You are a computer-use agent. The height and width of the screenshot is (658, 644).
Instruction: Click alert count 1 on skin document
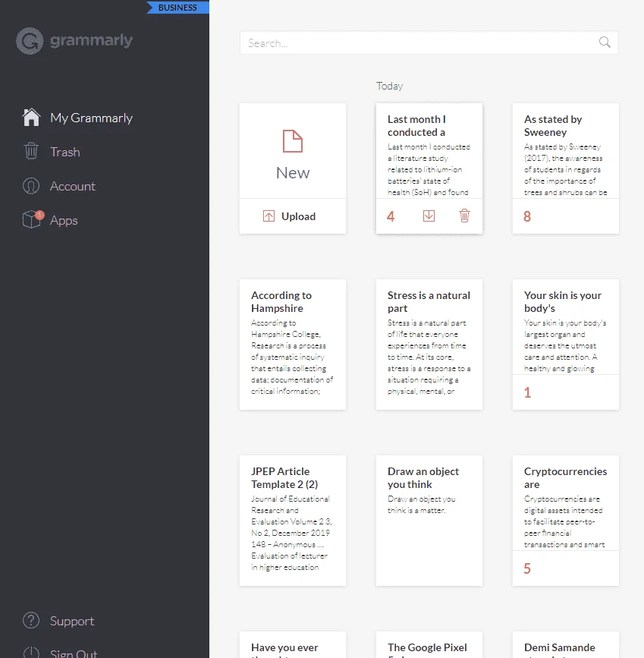(x=527, y=393)
